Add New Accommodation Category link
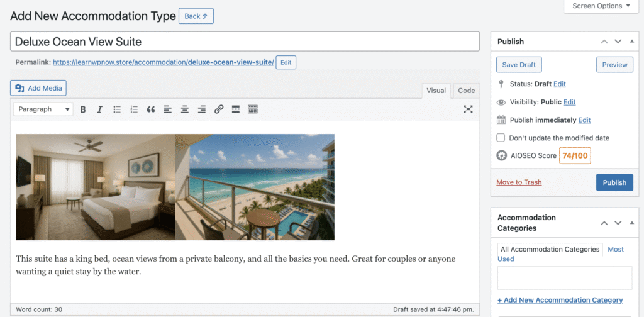The width and height of the screenshot is (644, 317). (560, 300)
